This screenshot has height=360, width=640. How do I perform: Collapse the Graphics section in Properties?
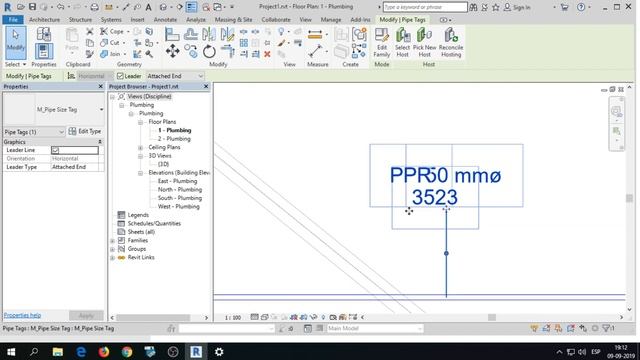point(100,142)
